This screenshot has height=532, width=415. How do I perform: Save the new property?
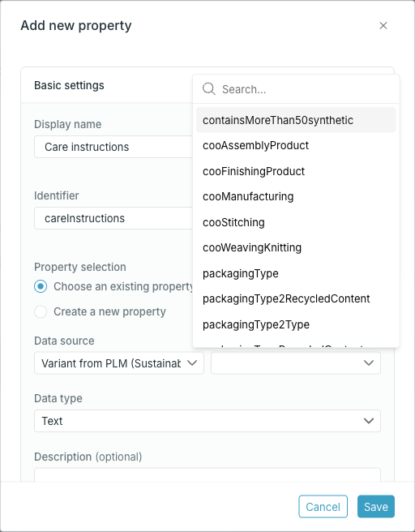(x=376, y=507)
